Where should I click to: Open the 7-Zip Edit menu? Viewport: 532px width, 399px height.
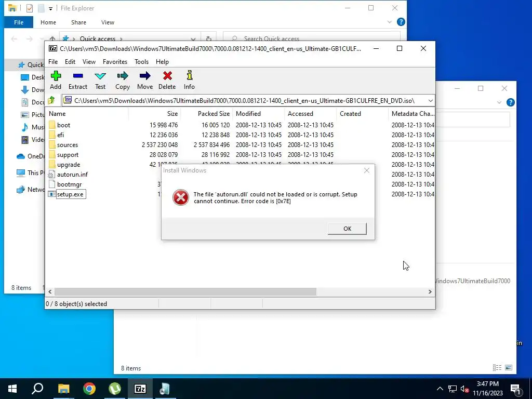click(70, 62)
